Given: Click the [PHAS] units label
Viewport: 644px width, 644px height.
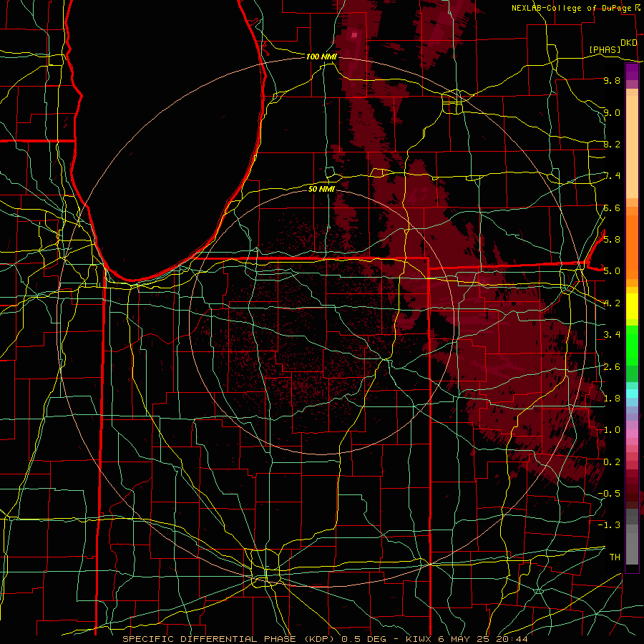Looking at the screenshot, I should (605, 49).
